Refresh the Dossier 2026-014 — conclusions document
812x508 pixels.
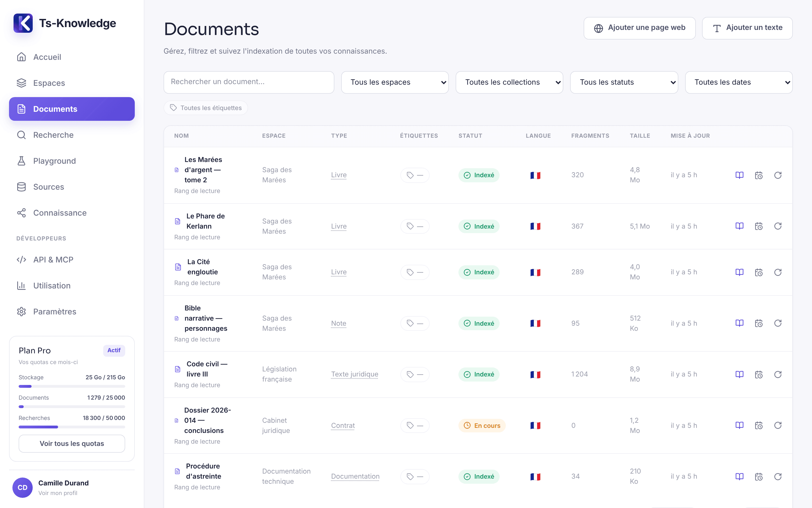tap(778, 425)
